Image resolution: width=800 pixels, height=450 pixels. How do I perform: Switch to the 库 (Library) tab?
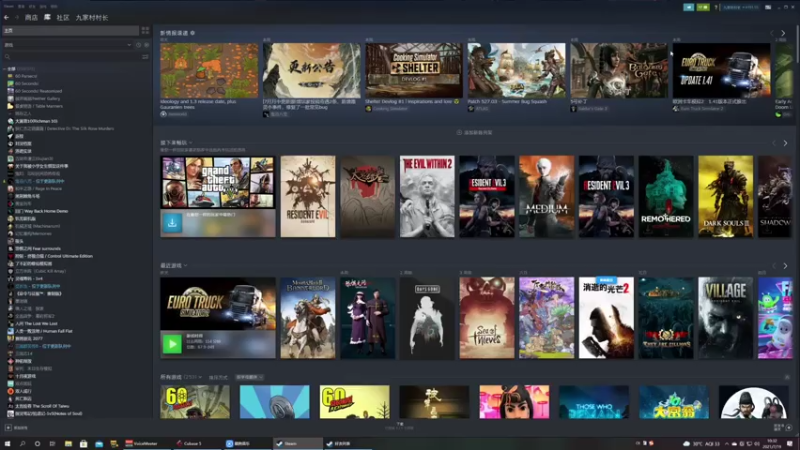(47, 17)
